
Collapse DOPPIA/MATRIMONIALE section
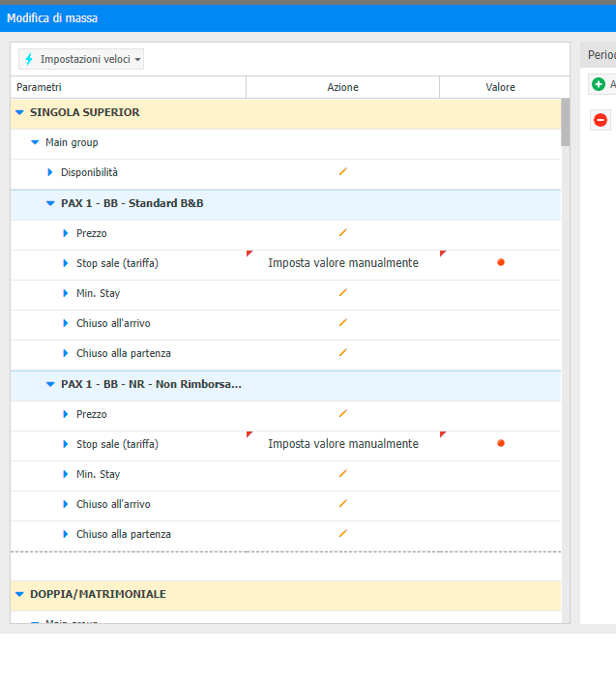19,594
